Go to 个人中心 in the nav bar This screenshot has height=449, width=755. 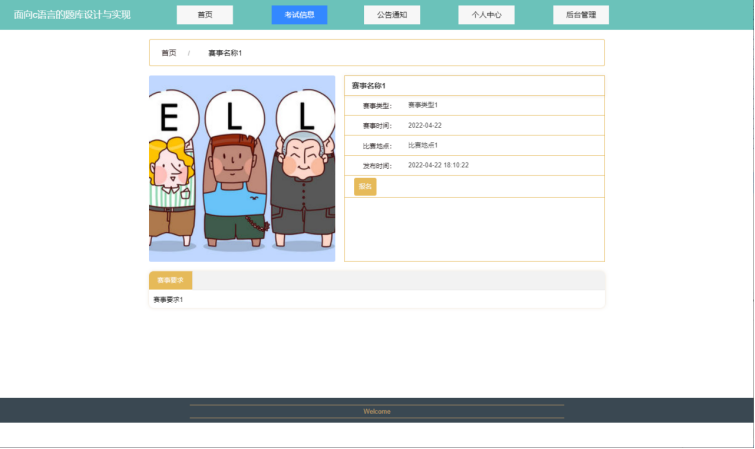486,15
